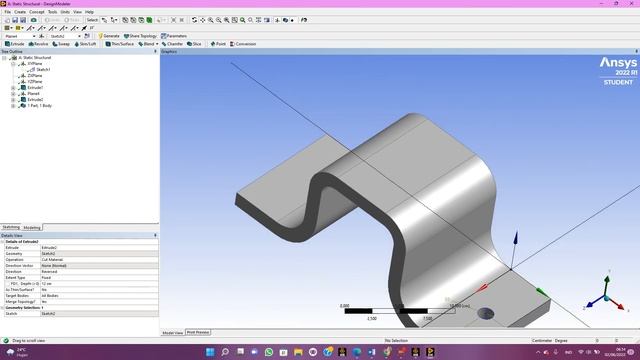Select the Sweep tool
This screenshot has height=360, width=640.
coord(61,44)
